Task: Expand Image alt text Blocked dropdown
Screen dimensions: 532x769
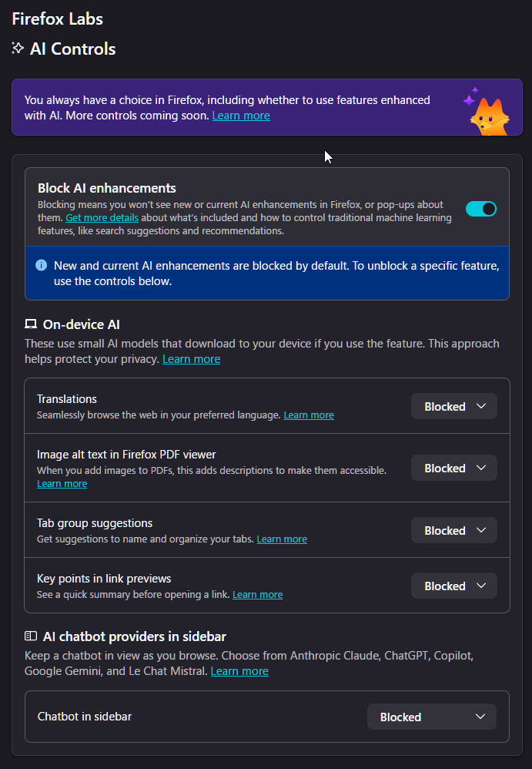Action: click(x=453, y=468)
